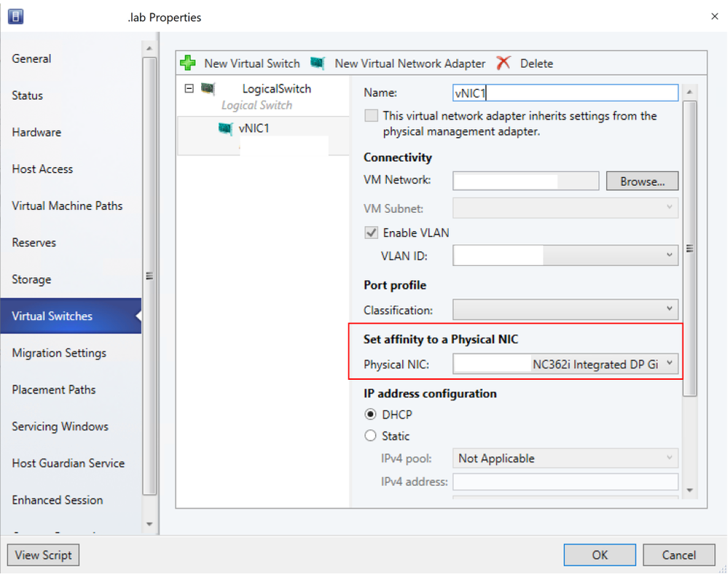
Task: Open the General page
Action: pos(71,58)
